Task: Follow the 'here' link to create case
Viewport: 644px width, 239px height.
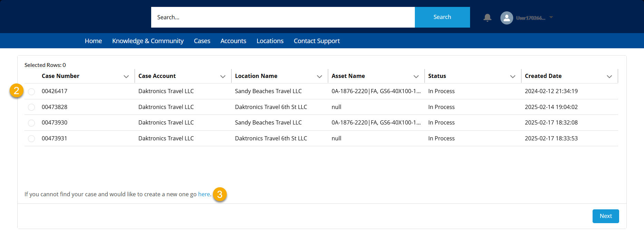Action: [204, 194]
